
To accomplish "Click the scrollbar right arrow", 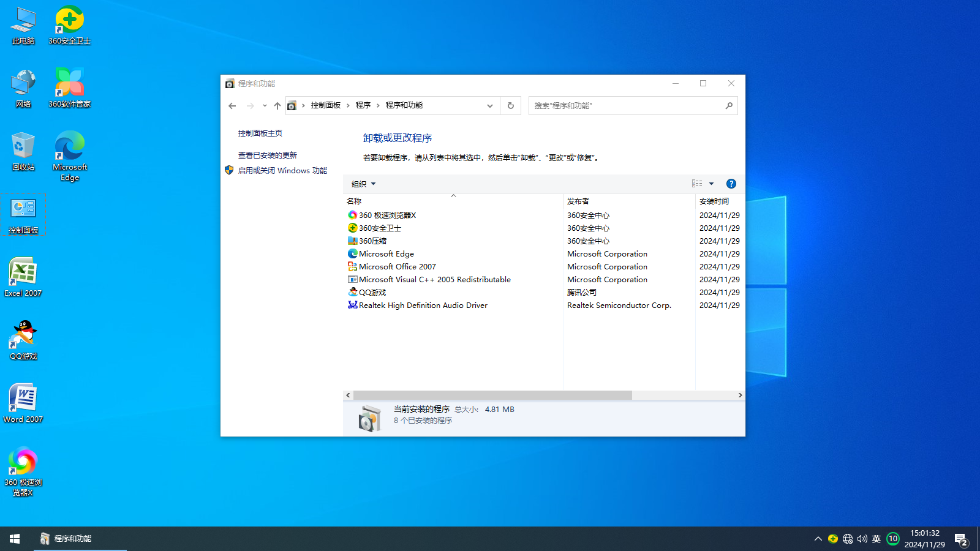I will click(740, 395).
